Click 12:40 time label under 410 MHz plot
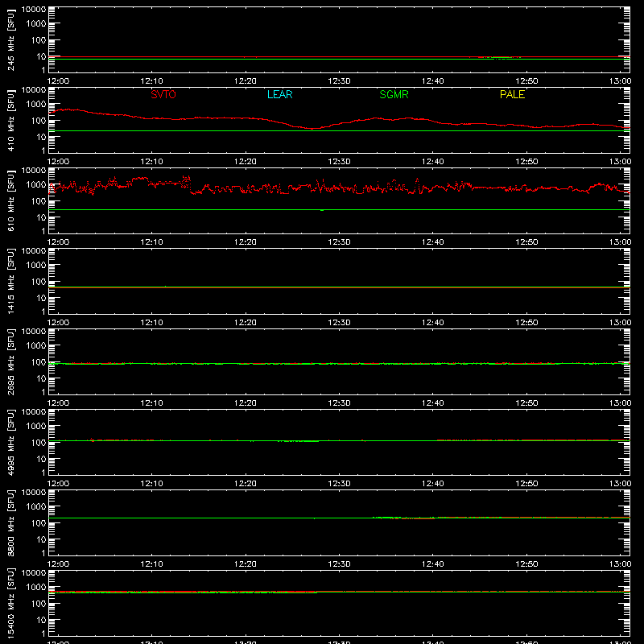Viewport: 644px width, 644px height. 433,162
